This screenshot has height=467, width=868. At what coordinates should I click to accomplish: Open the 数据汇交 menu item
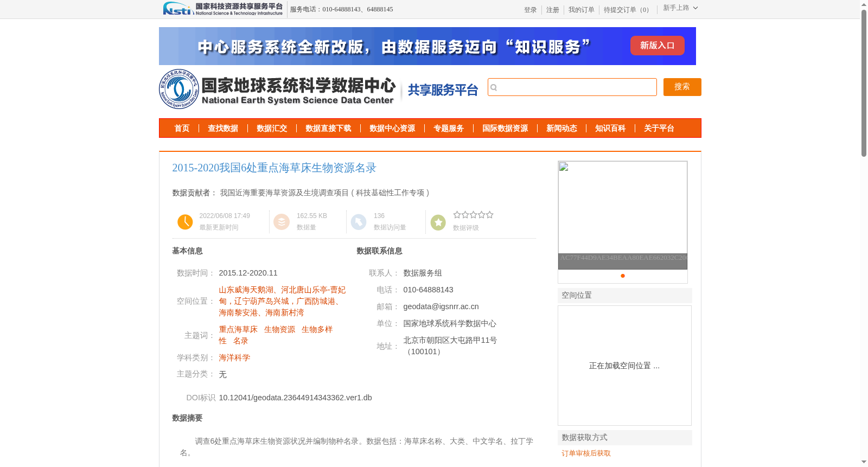tap(272, 129)
